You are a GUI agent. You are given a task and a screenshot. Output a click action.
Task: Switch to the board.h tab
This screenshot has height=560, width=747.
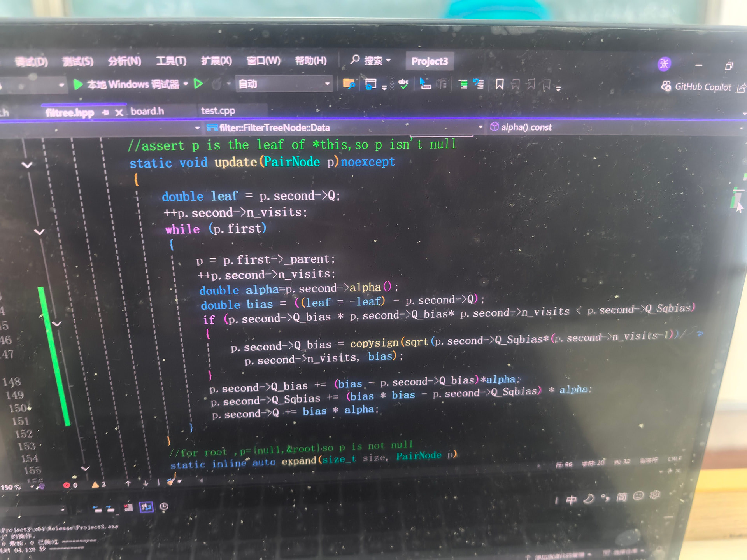click(147, 112)
